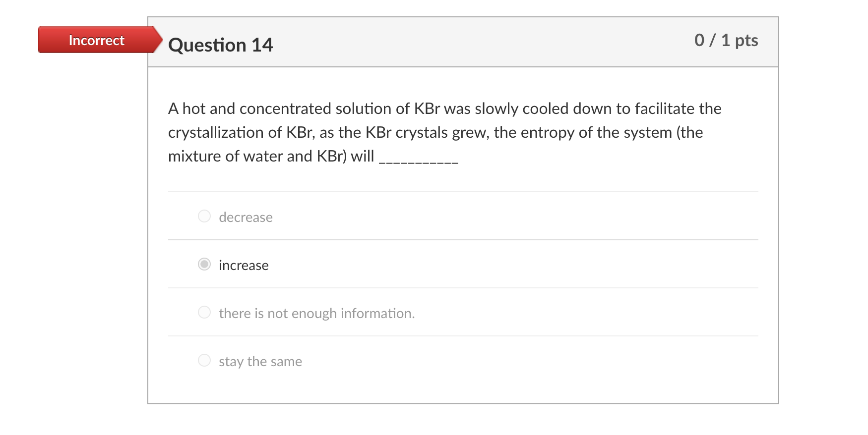Click the '0 / 1 pts' score
Viewport: 868px width, 435px height.
pyautogui.click(x=726, y=40)
